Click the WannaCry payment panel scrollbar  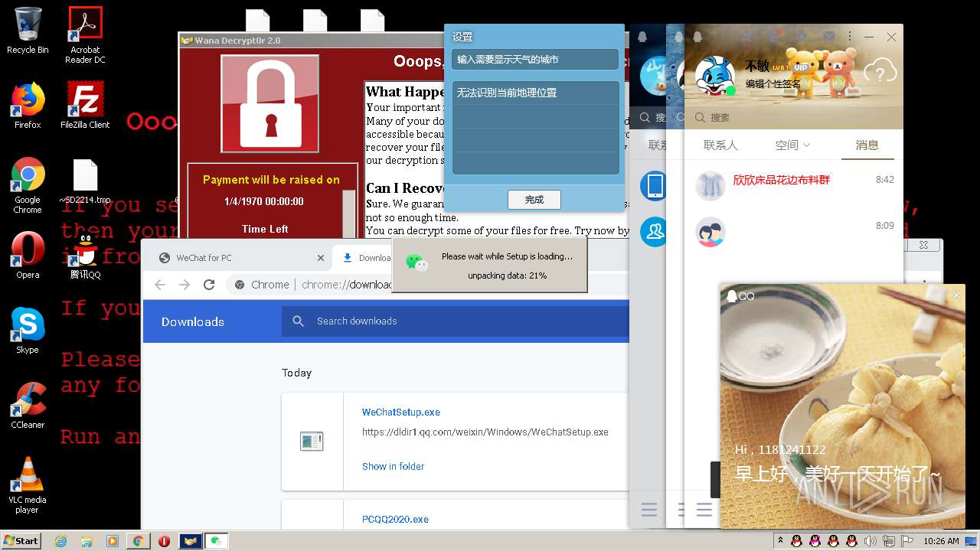pos(349,214)
